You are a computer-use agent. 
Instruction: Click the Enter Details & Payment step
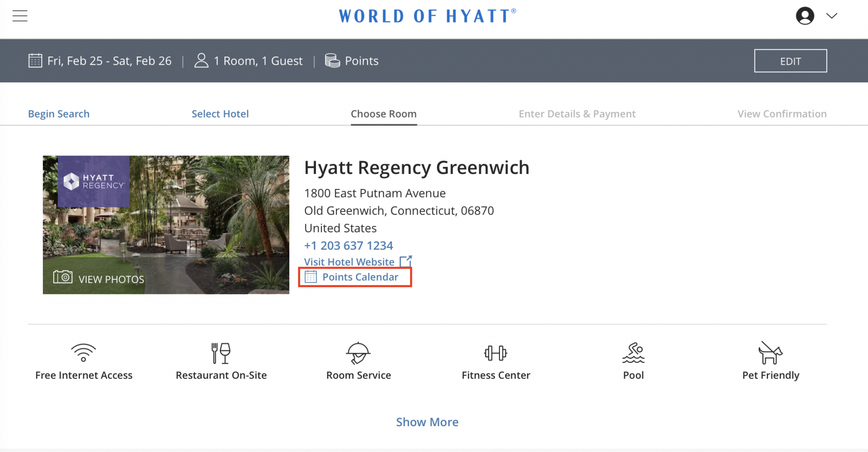coord(577,114)
